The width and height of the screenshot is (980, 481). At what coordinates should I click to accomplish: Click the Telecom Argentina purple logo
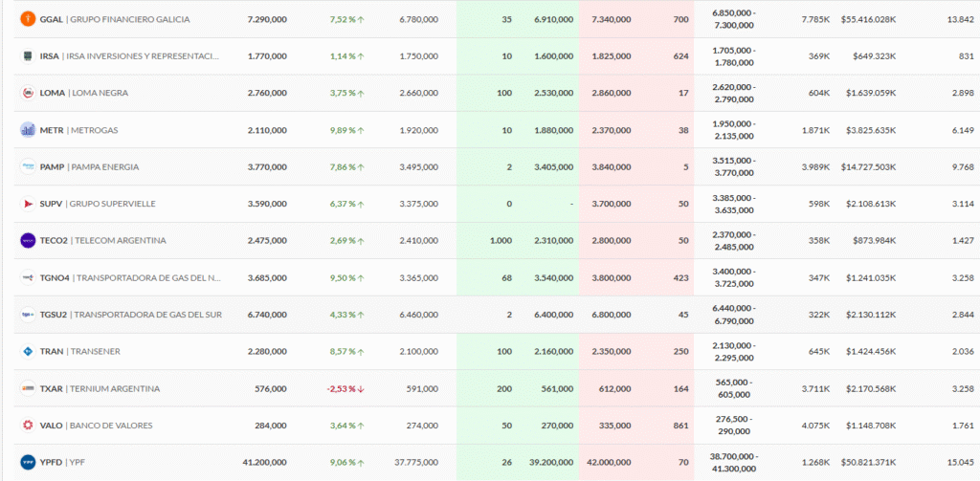click(x=28, y=240)
